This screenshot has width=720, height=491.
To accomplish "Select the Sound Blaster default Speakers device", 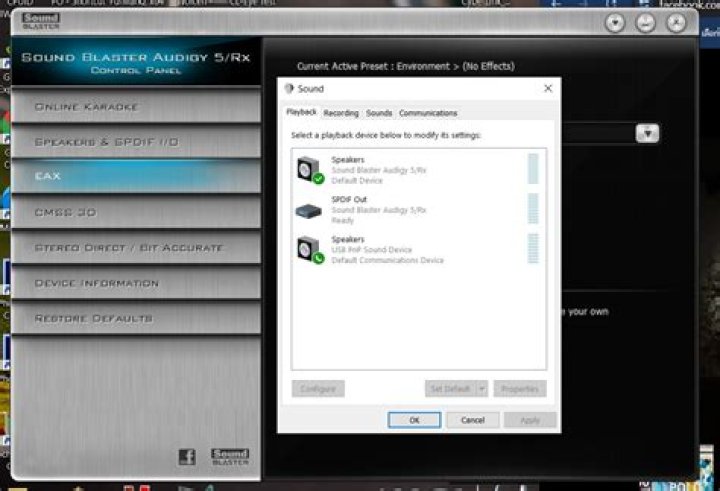I will pos(418,170).
